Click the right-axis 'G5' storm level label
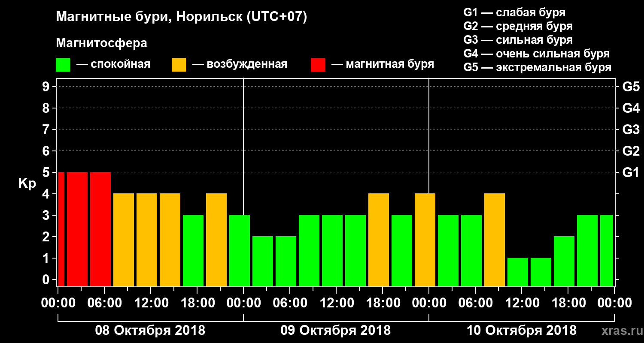 (631, 87)
